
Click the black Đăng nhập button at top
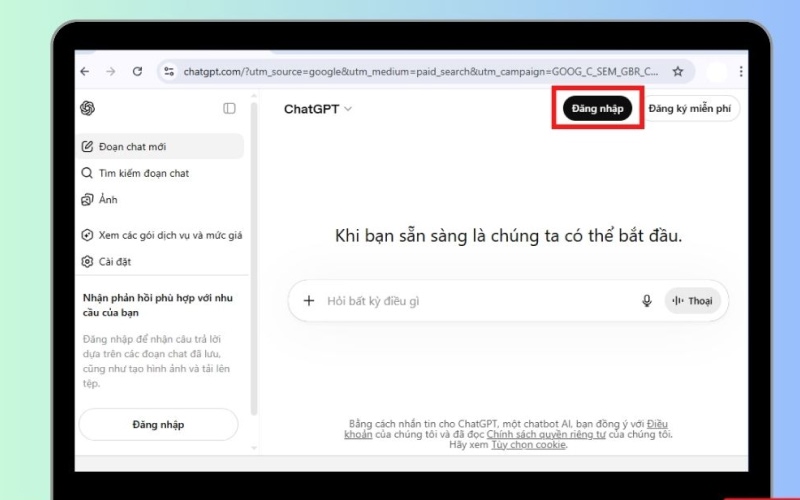pyautogui.click(x=597, y=108)
